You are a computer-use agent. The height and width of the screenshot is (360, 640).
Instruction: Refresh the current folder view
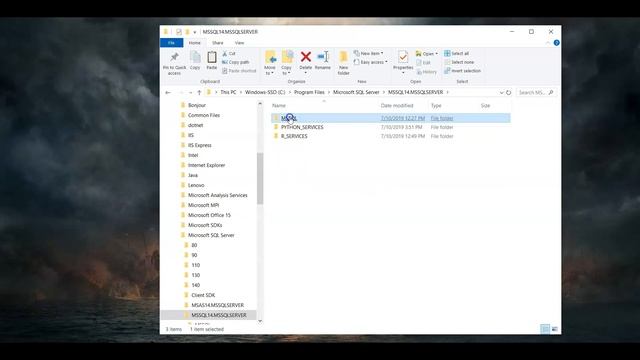click(x=509, y=93)
